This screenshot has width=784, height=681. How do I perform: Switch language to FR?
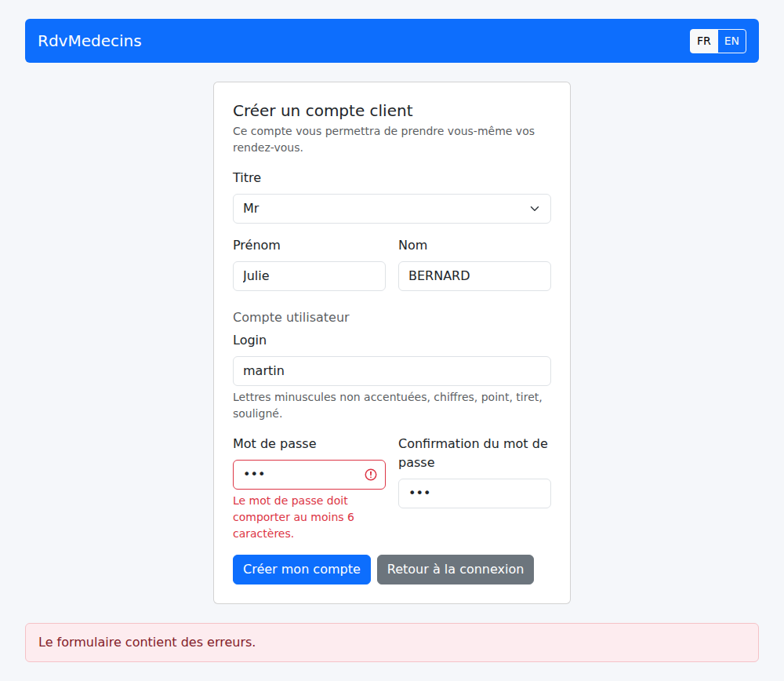(703, 41)
